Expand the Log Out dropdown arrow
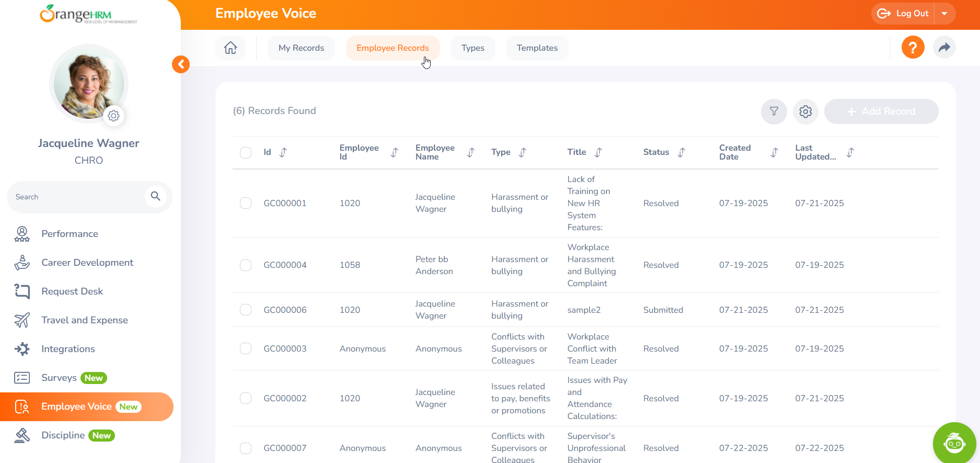Screen dimensions: 980x463 pos(944,14)
